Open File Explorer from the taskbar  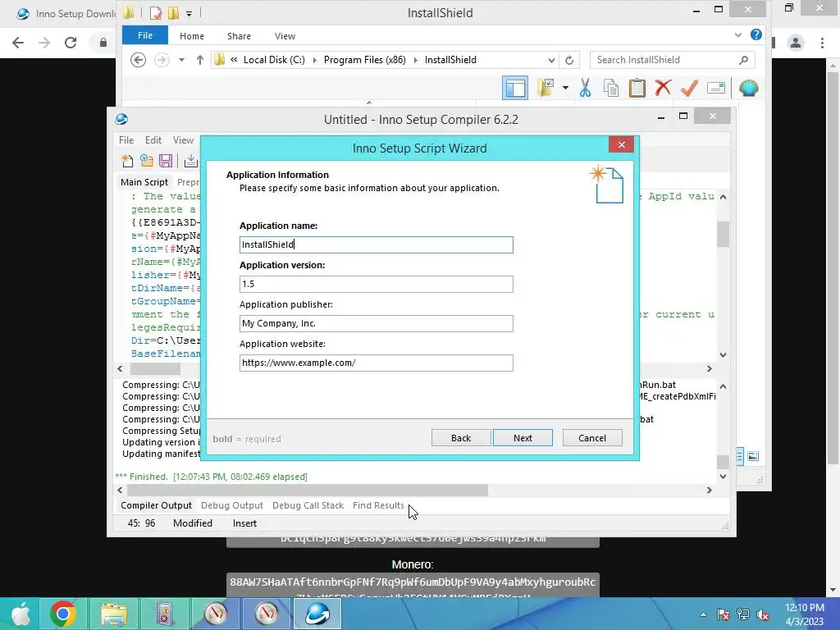click(x=113, y=614)
